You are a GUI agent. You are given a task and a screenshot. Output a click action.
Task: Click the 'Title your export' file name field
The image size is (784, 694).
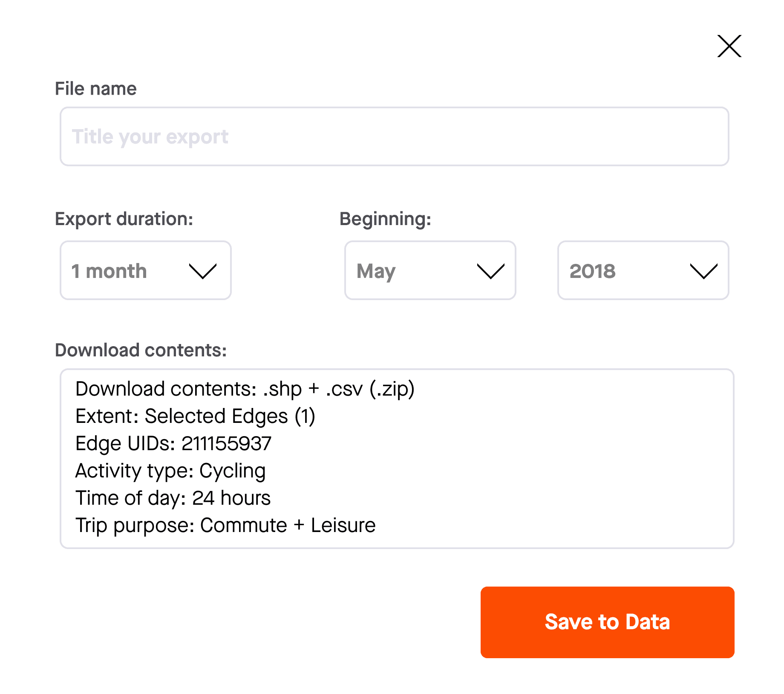[394, 136]
